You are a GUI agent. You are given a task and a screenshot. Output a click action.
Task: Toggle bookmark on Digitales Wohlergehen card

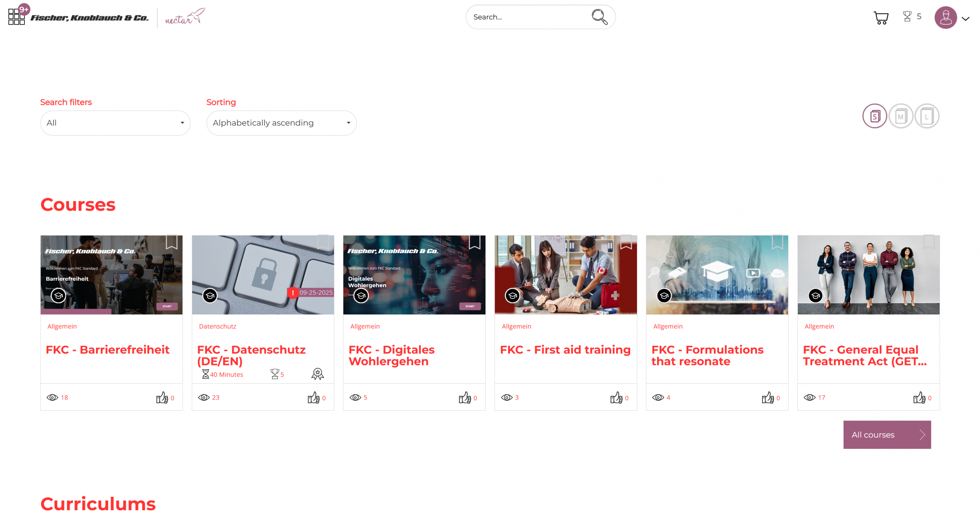tap(474, 242)
